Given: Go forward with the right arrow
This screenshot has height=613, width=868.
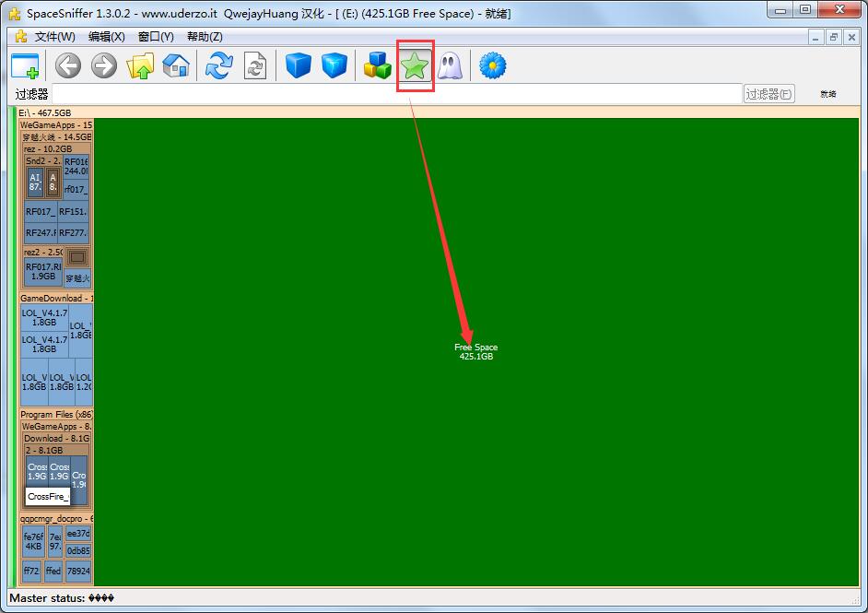Looking at the screenshot, I should (x=104, y=65).
